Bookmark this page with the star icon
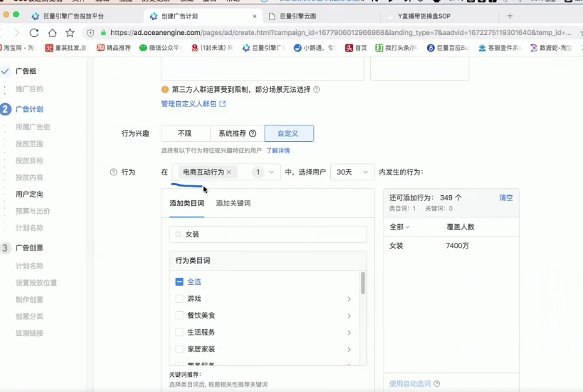Image resolution: width=583 pixels, height=392 pixels. (x=70, y=33)
